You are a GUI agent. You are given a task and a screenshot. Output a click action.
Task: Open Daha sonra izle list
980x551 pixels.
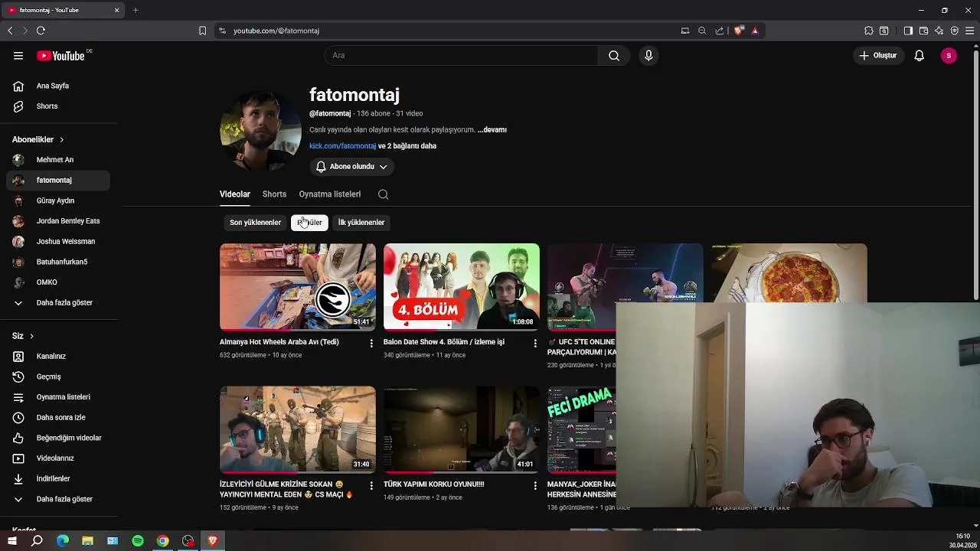click(58, 418)
